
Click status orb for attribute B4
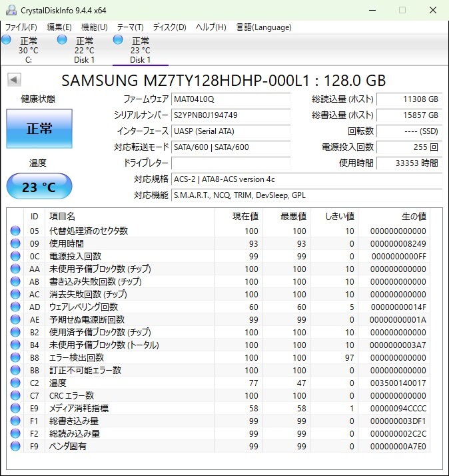click(x=15, y=345)
